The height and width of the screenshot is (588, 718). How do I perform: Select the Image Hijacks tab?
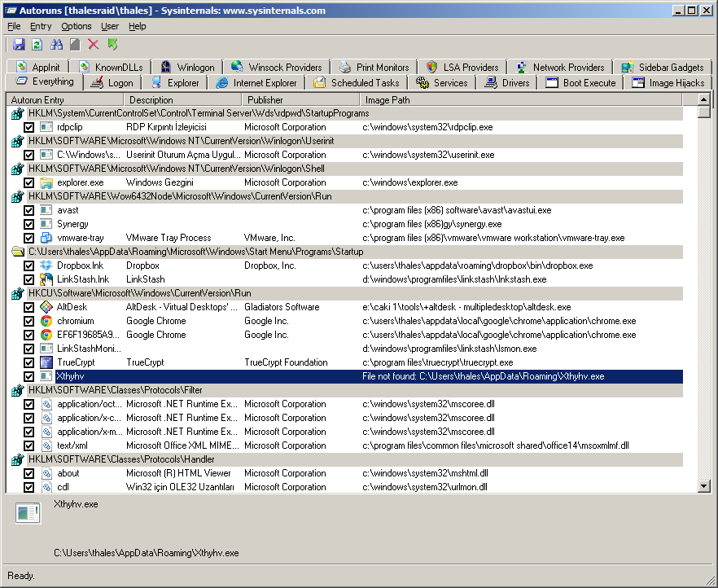[668, 83]
